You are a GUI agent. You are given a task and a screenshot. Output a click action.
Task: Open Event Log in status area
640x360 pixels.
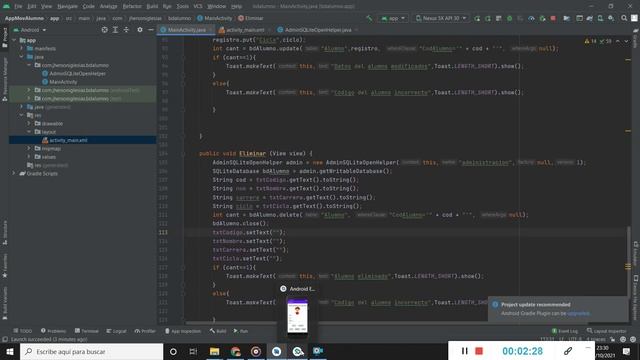[565, 331]
